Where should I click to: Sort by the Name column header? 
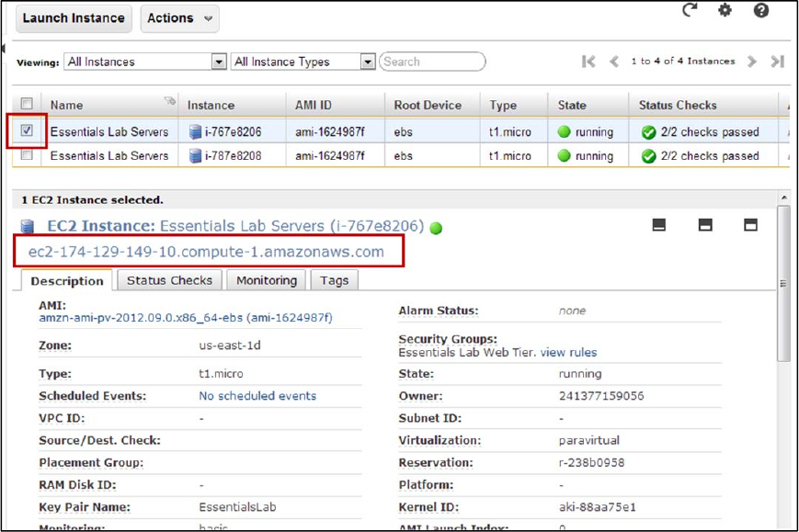[x=109, y=105]
